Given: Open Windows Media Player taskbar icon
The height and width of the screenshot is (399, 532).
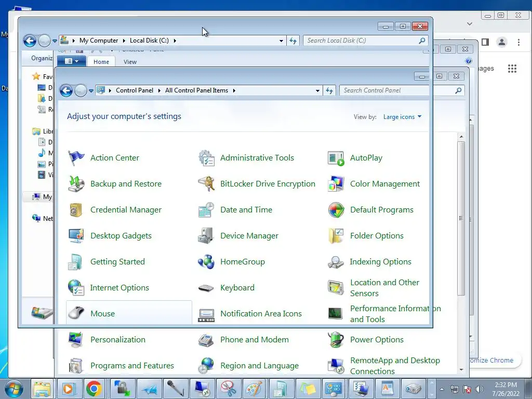Looking at the screenshot, I should click(69, 389).
